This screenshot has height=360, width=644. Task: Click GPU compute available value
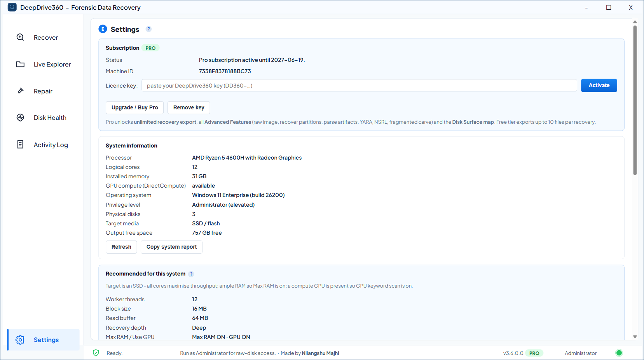point(203,186)
